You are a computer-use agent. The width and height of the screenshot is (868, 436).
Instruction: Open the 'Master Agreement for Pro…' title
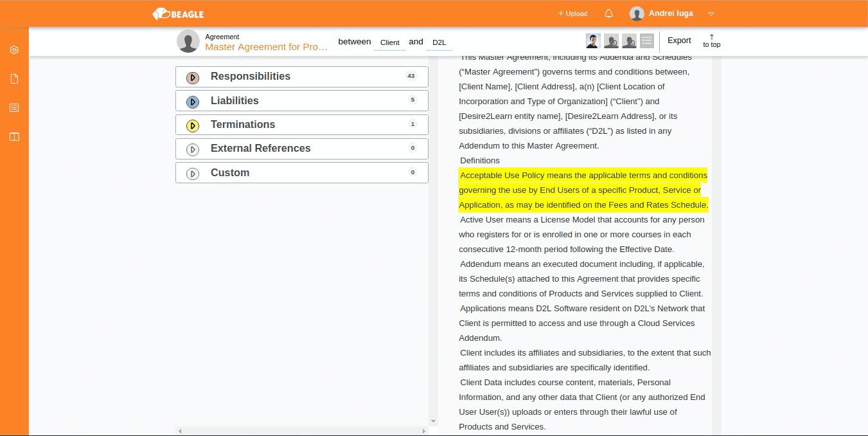[x=267, y=47]
